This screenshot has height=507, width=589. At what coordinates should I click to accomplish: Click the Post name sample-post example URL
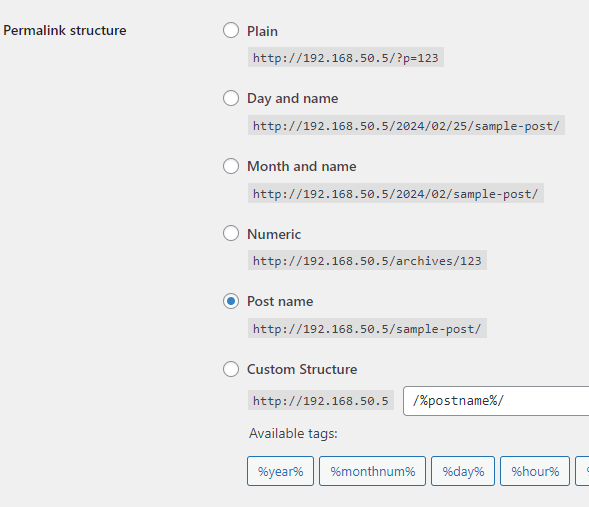point(367,328)
